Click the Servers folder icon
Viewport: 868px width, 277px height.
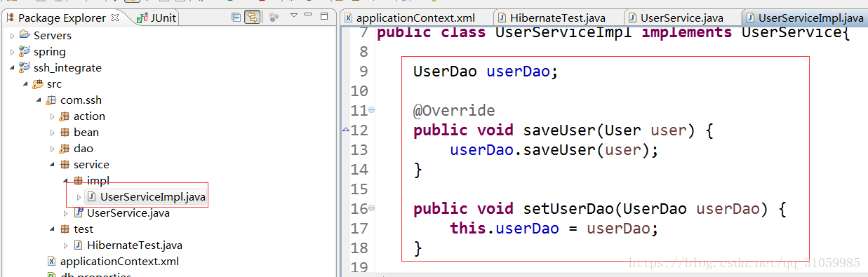[25, 35]
